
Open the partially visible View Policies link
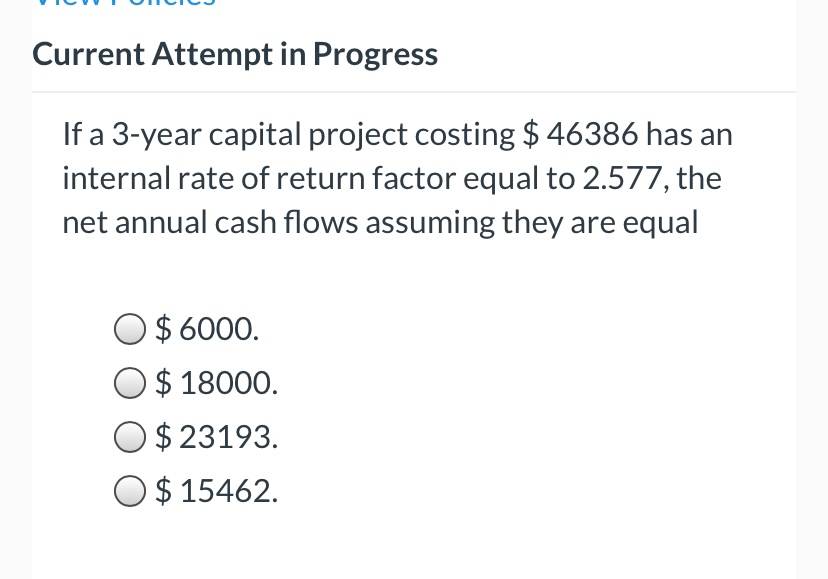[125, 3]
